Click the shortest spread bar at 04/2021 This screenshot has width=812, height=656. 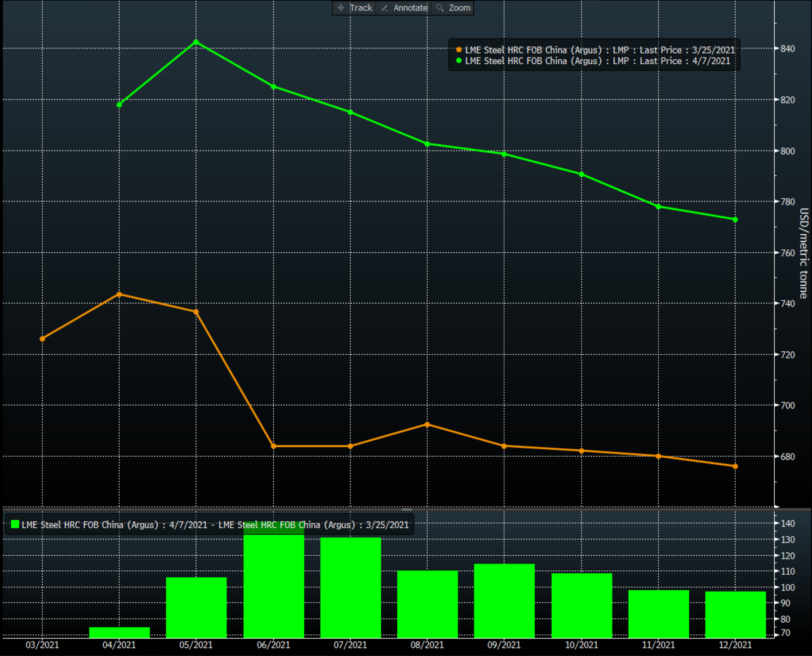coord(120,632)
